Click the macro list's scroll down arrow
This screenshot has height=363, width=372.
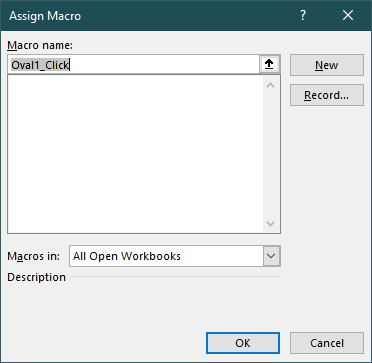pyautogui.click(x=271, y=223)
